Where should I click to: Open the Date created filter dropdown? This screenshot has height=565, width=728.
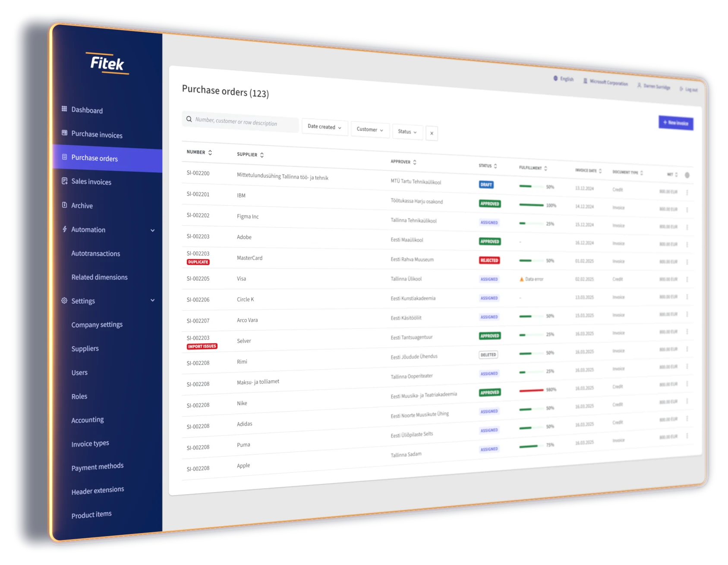click(325, 127)
